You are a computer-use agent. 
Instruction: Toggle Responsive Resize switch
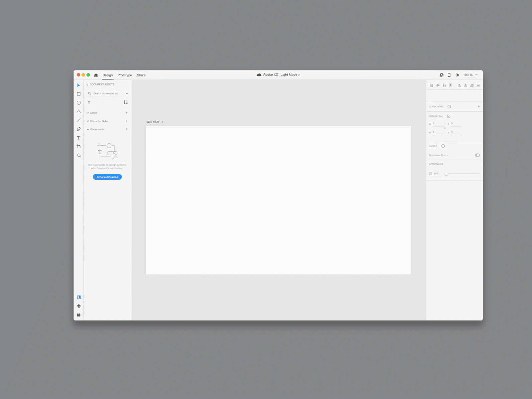pos(477,155)
